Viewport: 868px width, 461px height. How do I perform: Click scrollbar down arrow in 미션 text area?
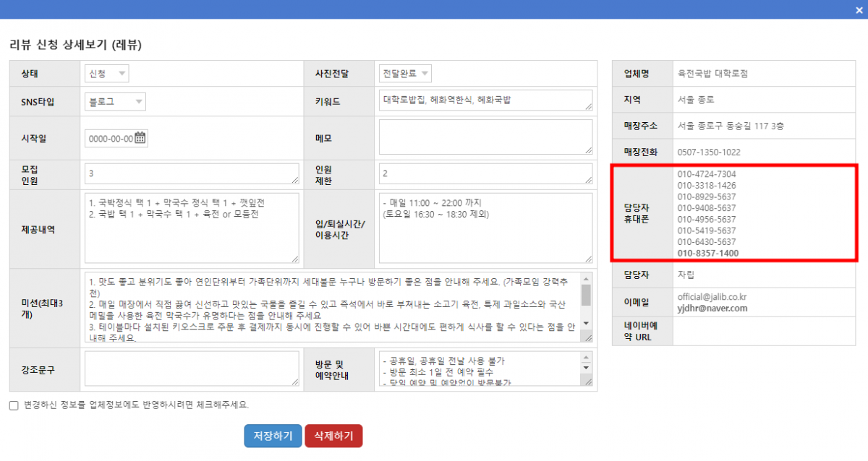point(586,323)
